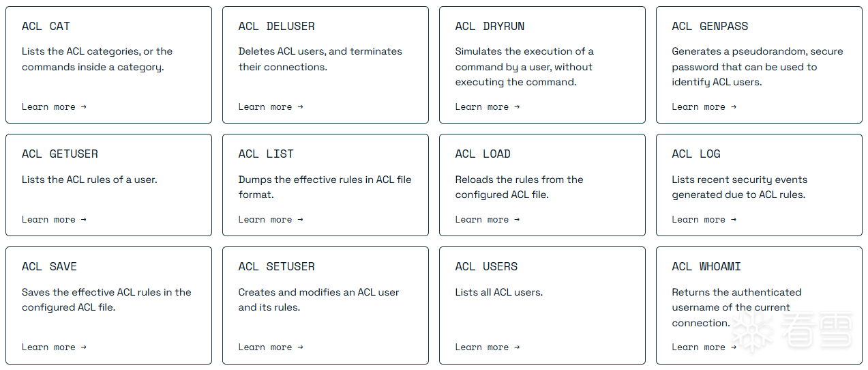Select the ACL DRYRUN card heading

pyautogui.click(x=490, y=26)
